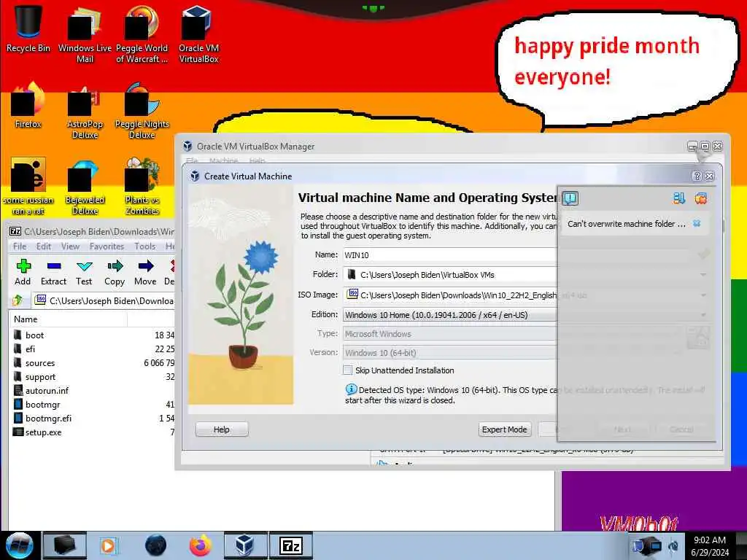Open Windows Live Mail desktop icon
747x560 pixels.
point(85,34)
